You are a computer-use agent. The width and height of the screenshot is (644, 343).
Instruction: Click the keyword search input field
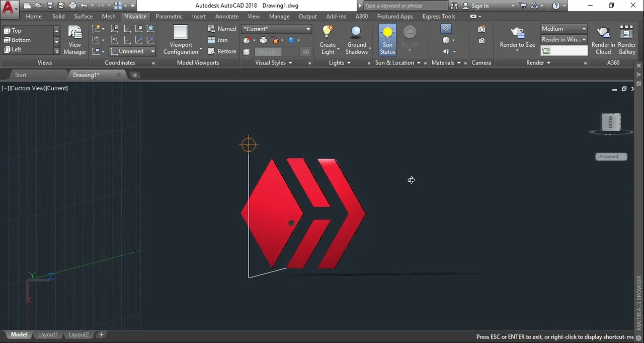pyautogui.click(x=405, y=6)
